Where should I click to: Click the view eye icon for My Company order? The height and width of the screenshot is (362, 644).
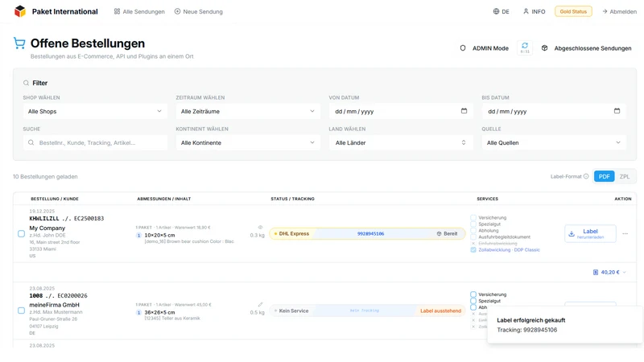pos(260,227)
